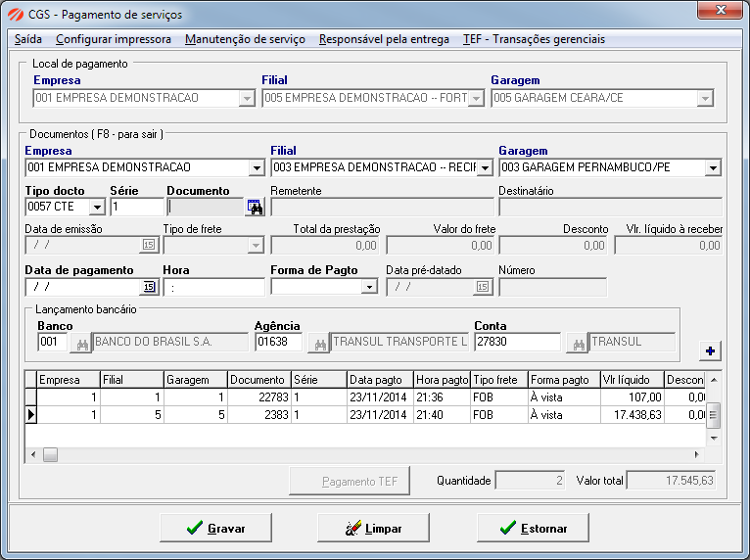Screen dimensions: 750x560
Task: Open Saída menu
Action: coord(28,39)
